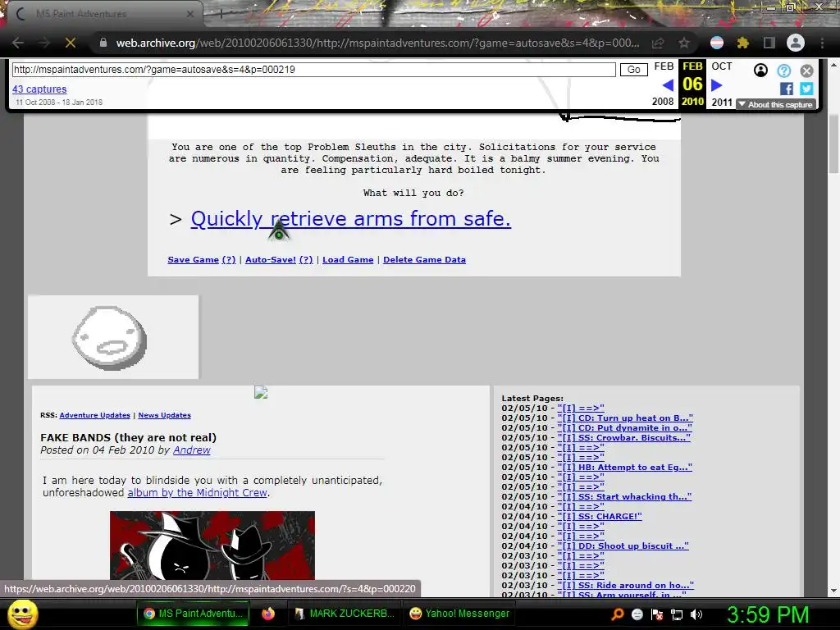Click the Load Game link
Screen dimensions: 840x630
pyautogui.click(x=348, y=260)
